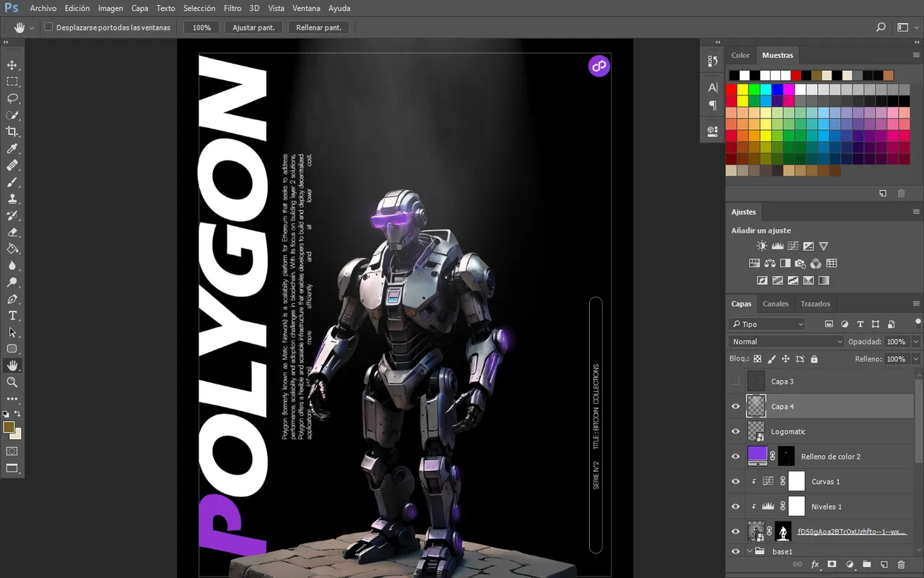Open the Relleno value dropdown arrow
The height and width of the screenshot is (578, 924).
pos(916,359)
